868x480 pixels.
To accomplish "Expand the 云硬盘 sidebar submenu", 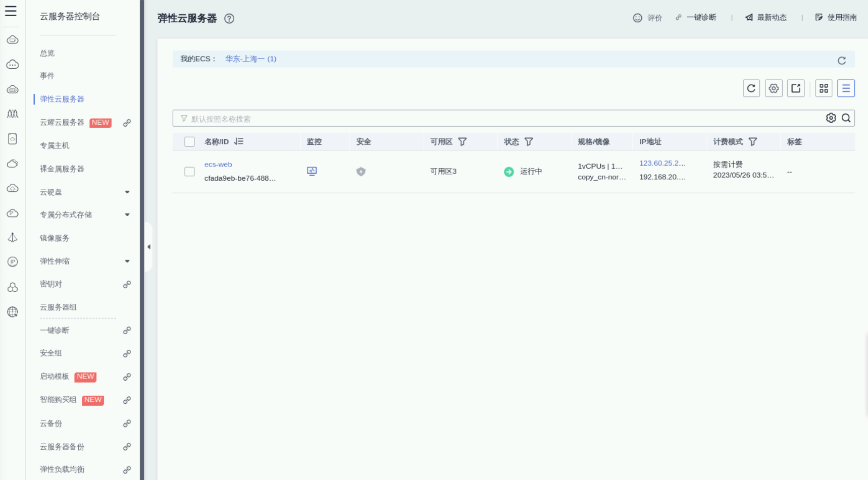I will (x=127, y=192).
